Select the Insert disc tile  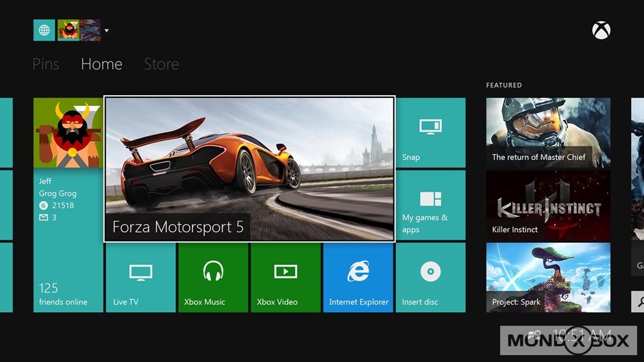[x=430, y=277]
